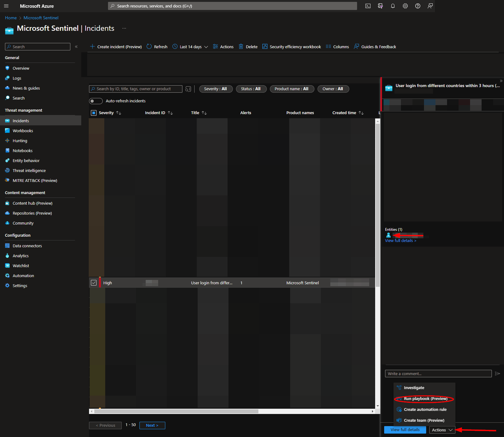This screenshot has width=504, height=437.
Task: Sort by Created time using the sort arrows
Action: click(361, 113)
